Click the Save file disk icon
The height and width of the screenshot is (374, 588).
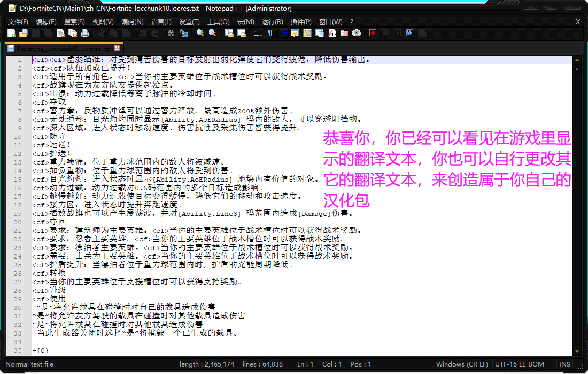pyautogui.click(x=36, y=33)
